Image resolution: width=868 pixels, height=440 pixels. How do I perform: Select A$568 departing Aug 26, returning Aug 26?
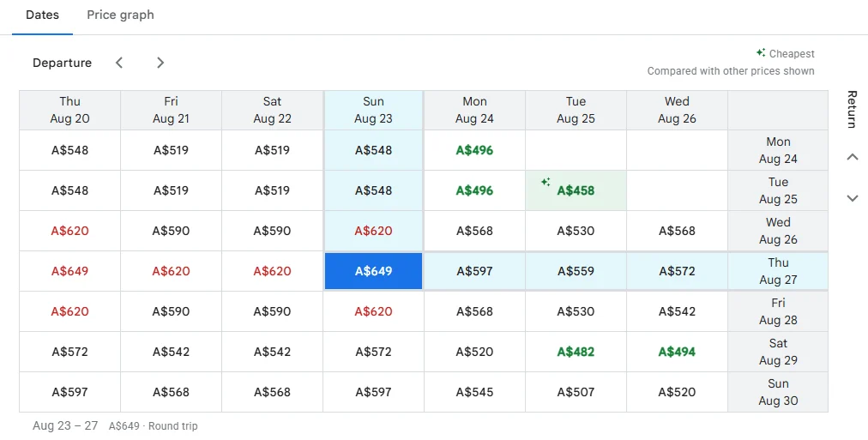(677, 231)
